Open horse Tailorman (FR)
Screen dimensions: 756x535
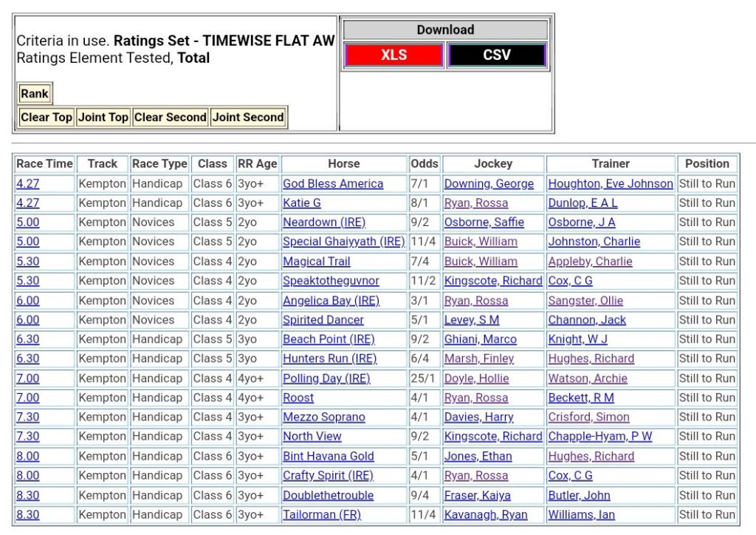tap(322, 514)
